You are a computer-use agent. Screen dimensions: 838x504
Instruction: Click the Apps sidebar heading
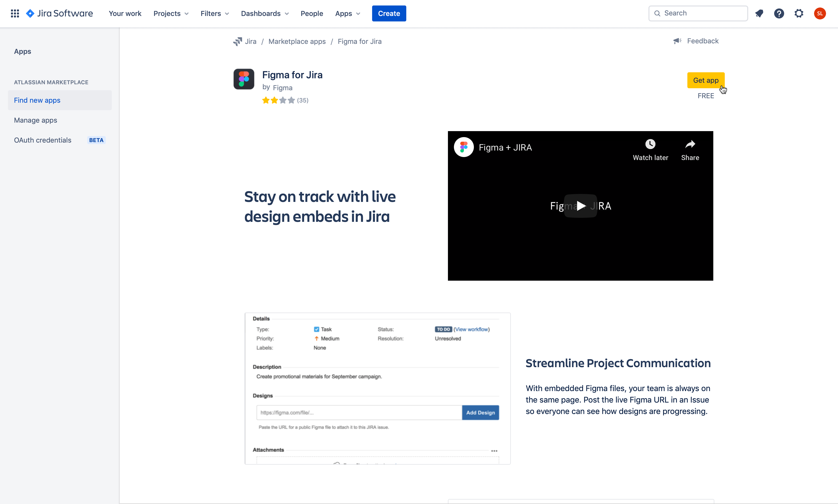[22, 51]
